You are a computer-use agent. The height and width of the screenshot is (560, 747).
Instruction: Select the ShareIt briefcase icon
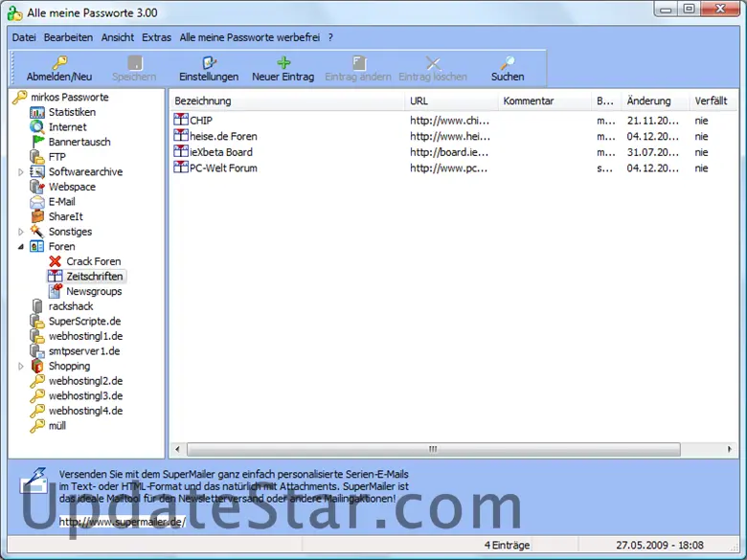coord(37,216)
